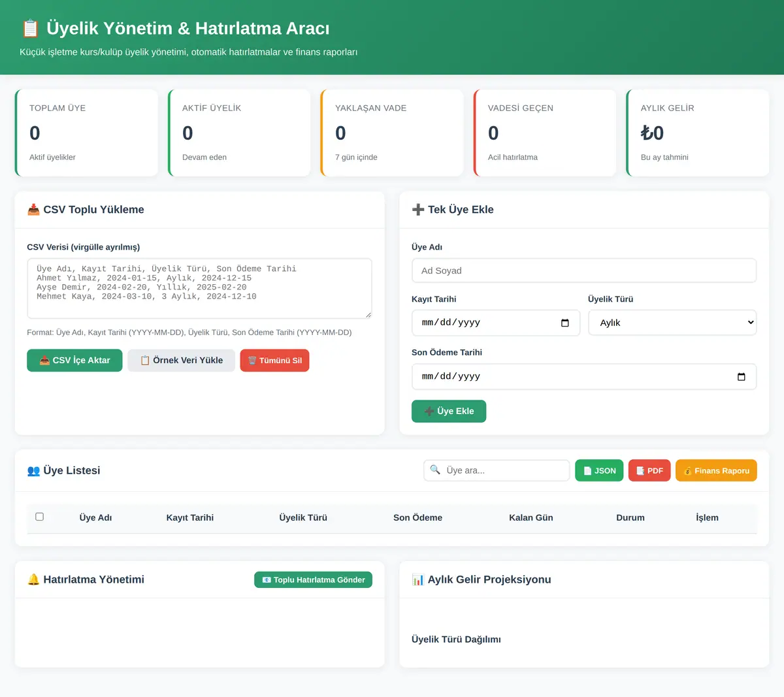Image resolution: width=784 pixels, height=697 pixels.
Task: Click the VADESİ GEÇEN stat card
Action: pyautogui.click(x=545, y=133)
